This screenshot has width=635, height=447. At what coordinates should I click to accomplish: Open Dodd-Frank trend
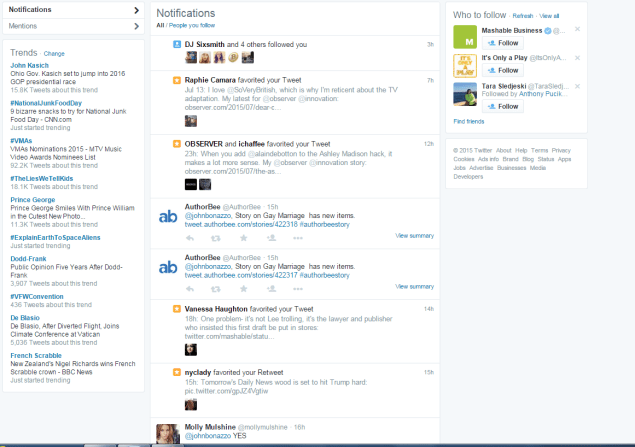(28, 259)
